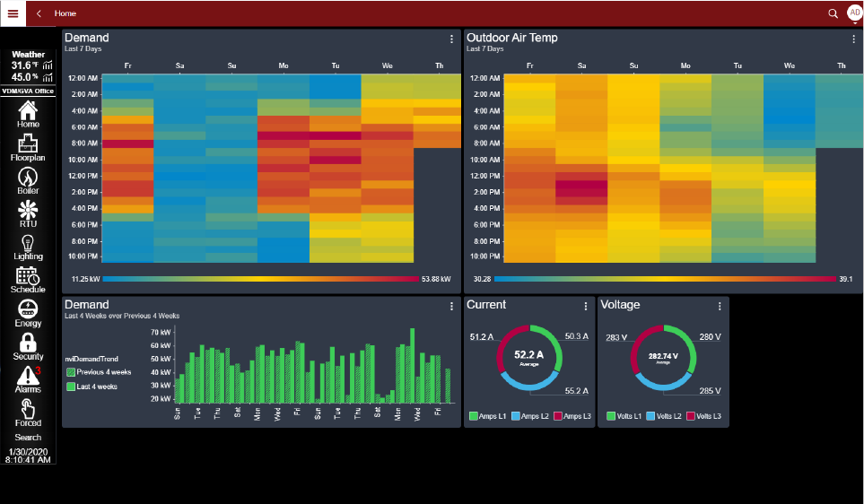Image resolution: width=864 pixels, height=504 pixels.
Task: Open the RTU fan page
Action: 28,213
